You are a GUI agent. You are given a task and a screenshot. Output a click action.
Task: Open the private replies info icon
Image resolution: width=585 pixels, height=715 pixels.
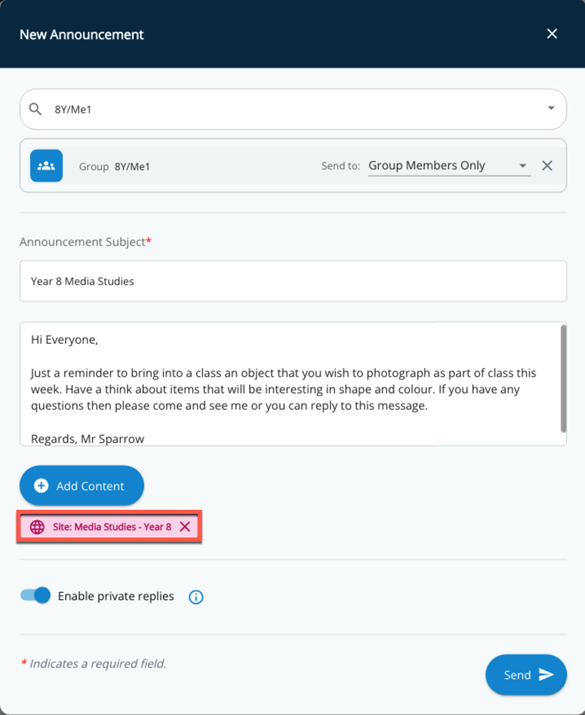196,597
